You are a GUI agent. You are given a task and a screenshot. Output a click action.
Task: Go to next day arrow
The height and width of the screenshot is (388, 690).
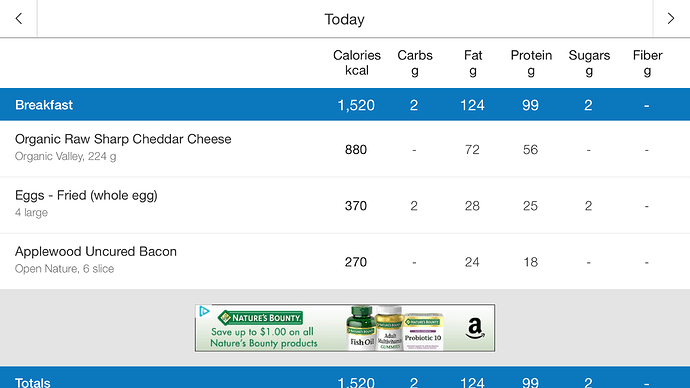[x=671, y=18]
